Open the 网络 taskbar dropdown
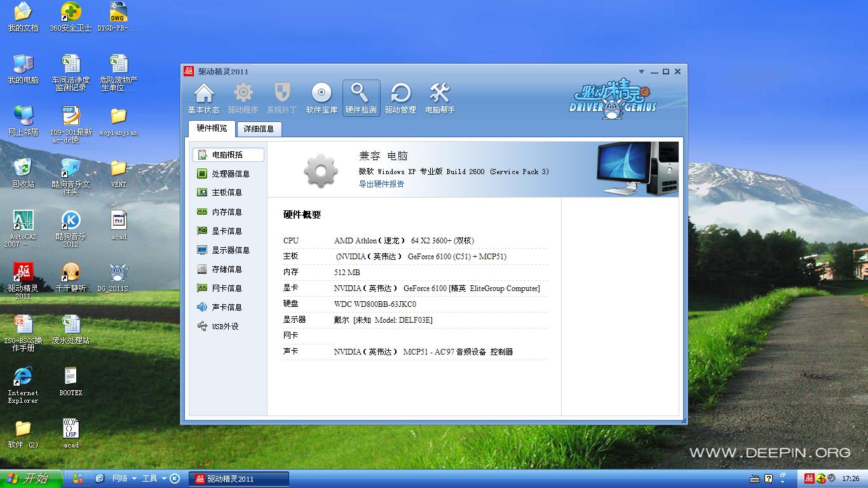This screenshot has width=868, height=488. pos(125,478)
